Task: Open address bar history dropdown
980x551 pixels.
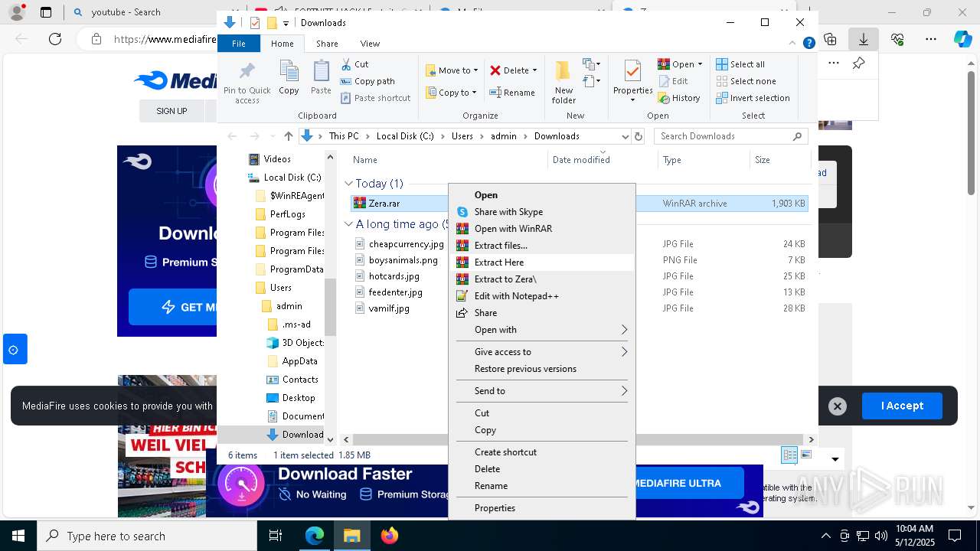Action: point(625,136)
